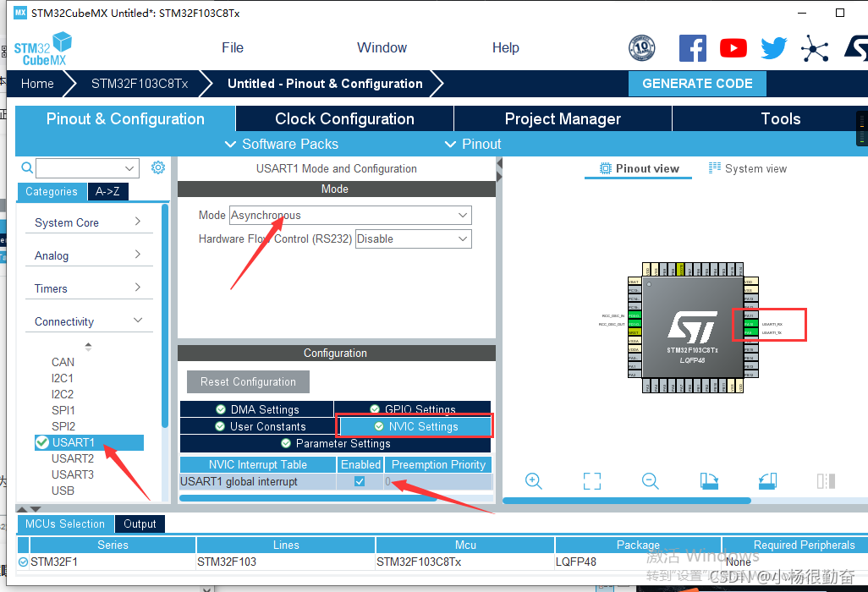The image size is (868, 592).
Task: Rotate the chip view clockwise
Action: pos(709,481)
